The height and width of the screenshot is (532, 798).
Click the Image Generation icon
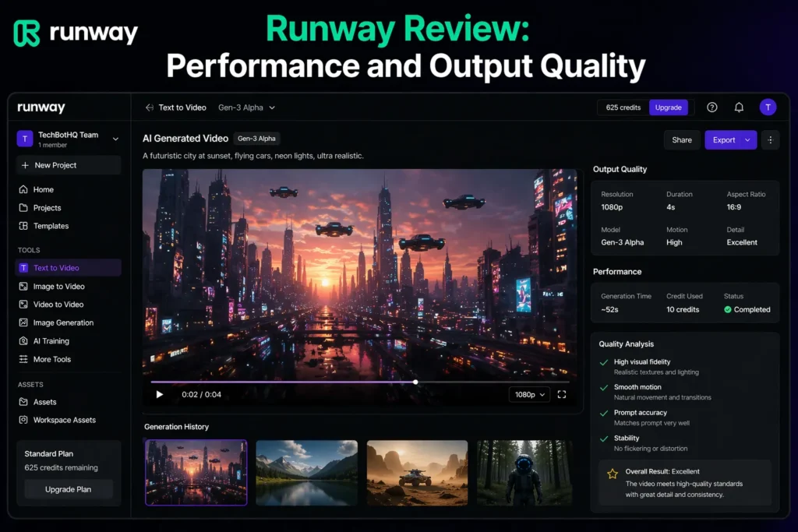(x=23, y=322)
